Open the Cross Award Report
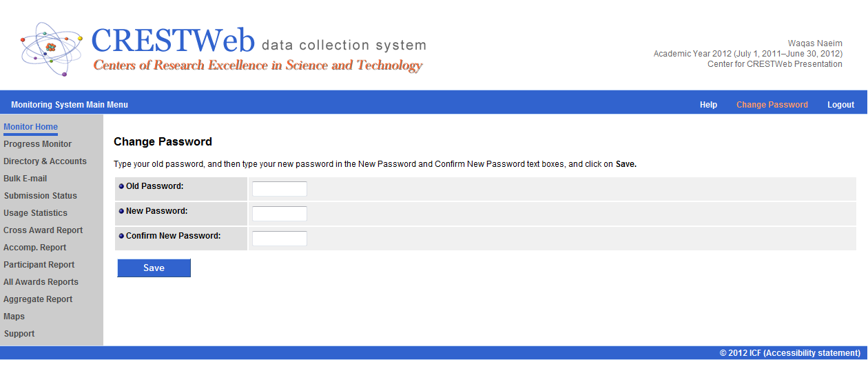 pyautogui.click(x=43, y=230)
